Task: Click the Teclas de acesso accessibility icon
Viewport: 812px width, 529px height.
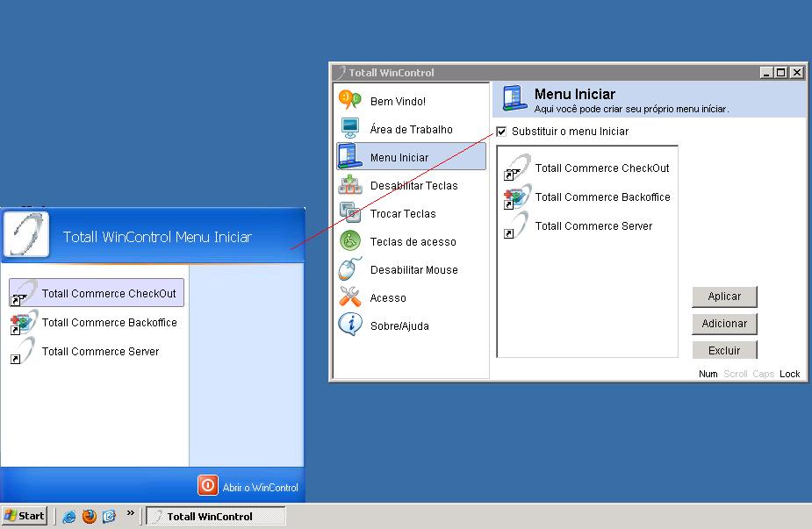Action: pos(350,241)
